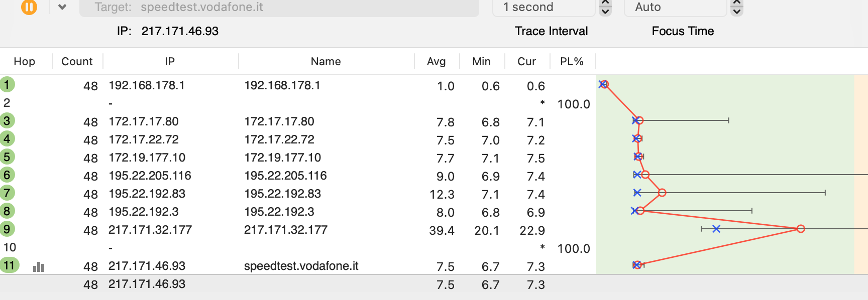Pause the running trace
This screenshot has height=300, width=868.
pyautogui.click(x=29, y=7)
